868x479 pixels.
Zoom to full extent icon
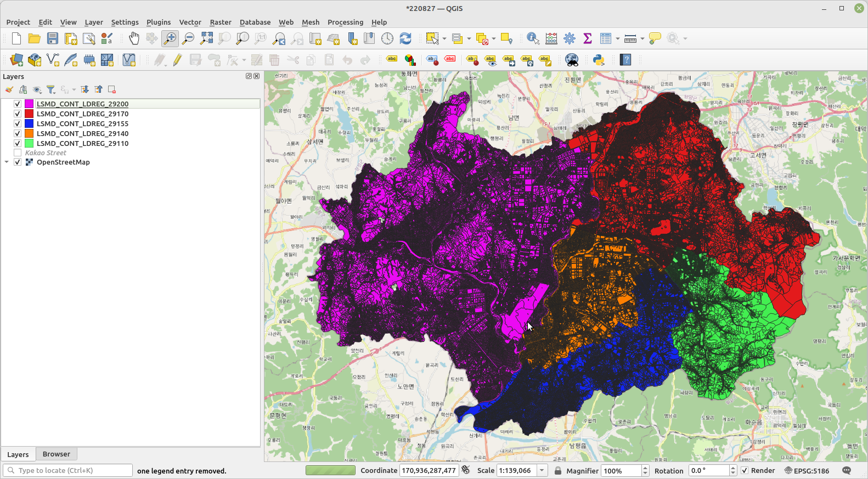[x=206, y=38]
